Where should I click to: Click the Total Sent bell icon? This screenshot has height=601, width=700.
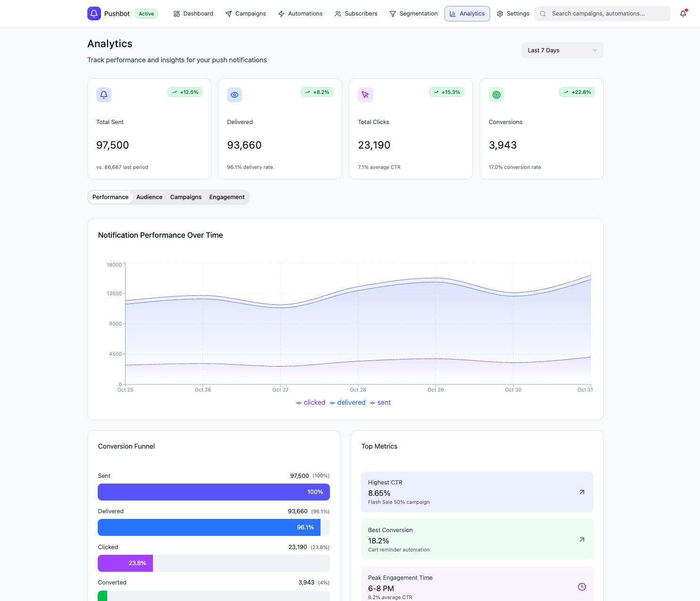pos(104,95)
